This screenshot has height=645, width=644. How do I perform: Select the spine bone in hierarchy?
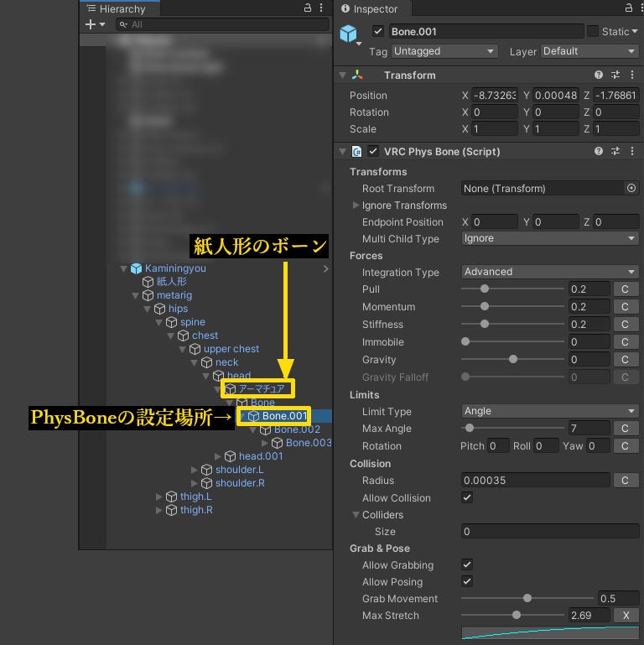coord(193,322)
